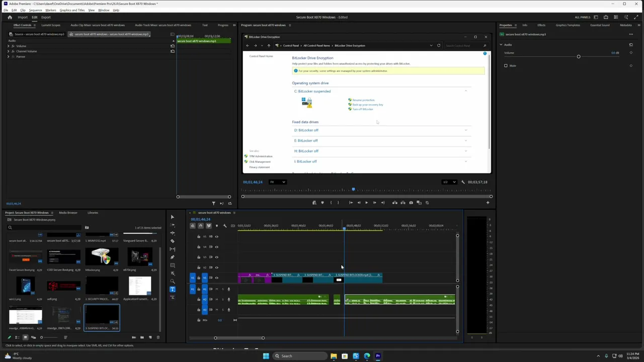Open File Explorer from the taskbar
The height and width of the screenshot is (362, 644).
click(334, 356)
